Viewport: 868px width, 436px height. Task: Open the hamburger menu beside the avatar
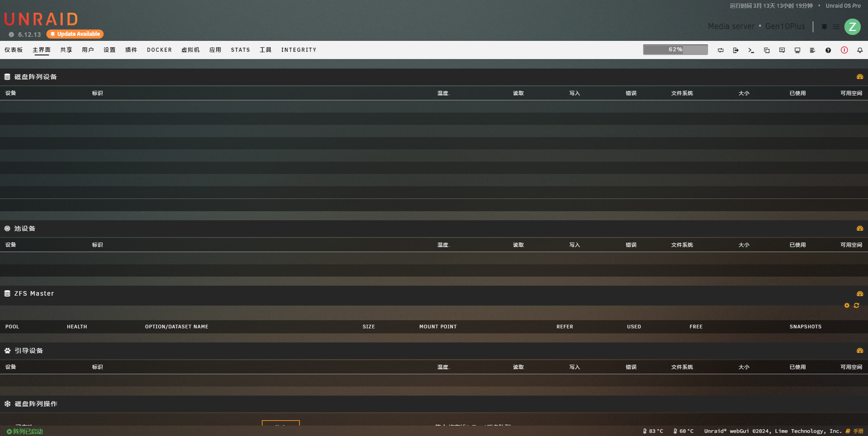click(x=836, y=27)
